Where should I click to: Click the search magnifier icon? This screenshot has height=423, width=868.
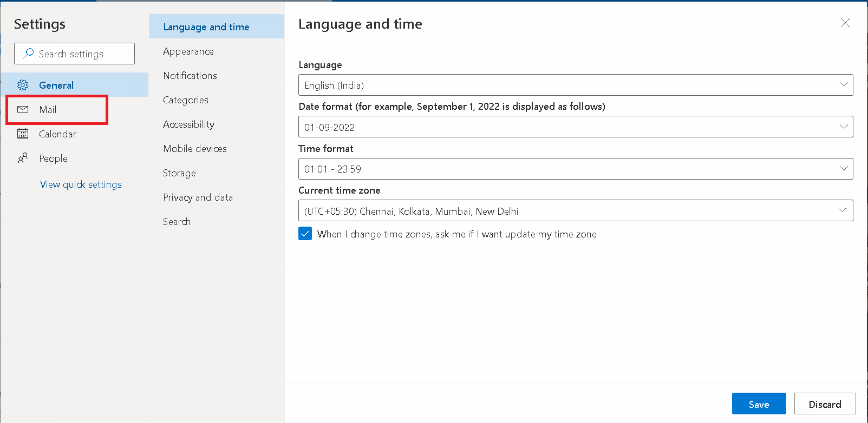tap(28, 54)
